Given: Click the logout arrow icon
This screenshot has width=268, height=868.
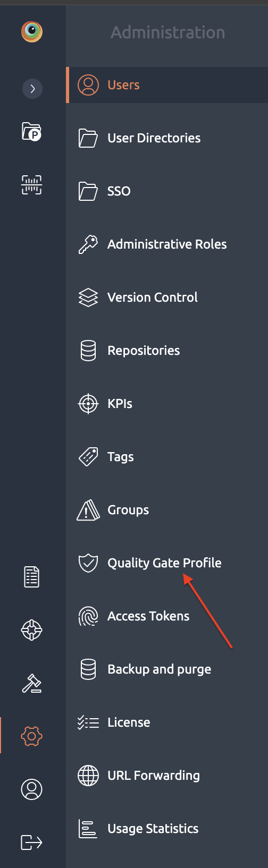Looking at the screenshot, I should (32, 843).
